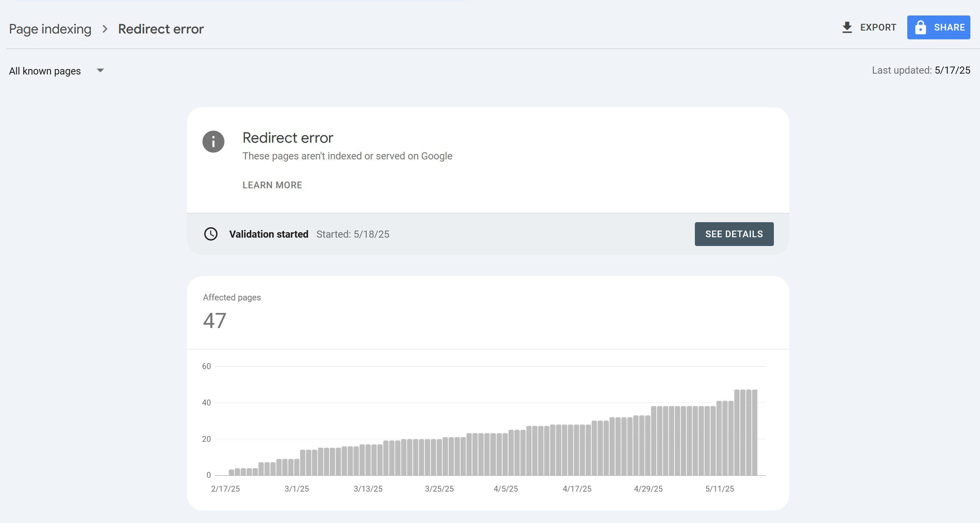Click the info icon beside Redirect error

(213, 141)
